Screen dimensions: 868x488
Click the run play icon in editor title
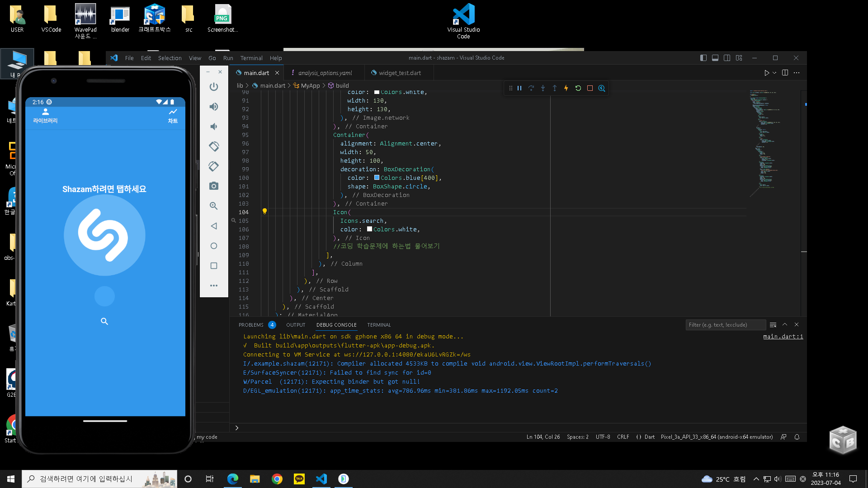(766, 73)
